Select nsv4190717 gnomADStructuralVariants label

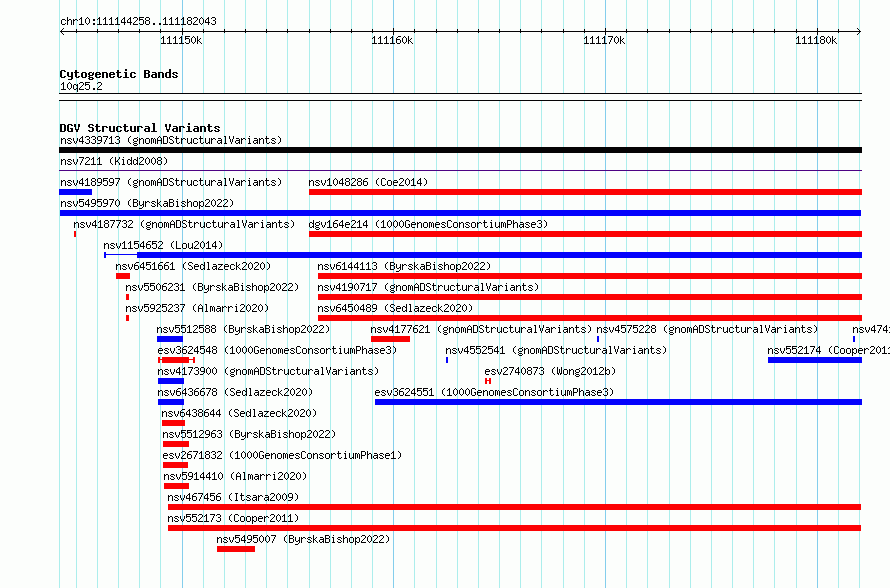(x=428, y=287)
